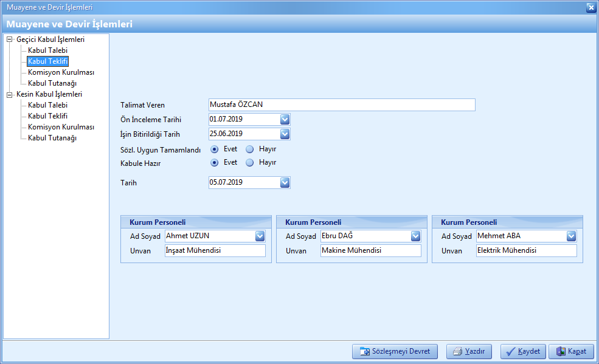Select Evet for Sözl. Uygun Tamamlandı

click(215, 149)
